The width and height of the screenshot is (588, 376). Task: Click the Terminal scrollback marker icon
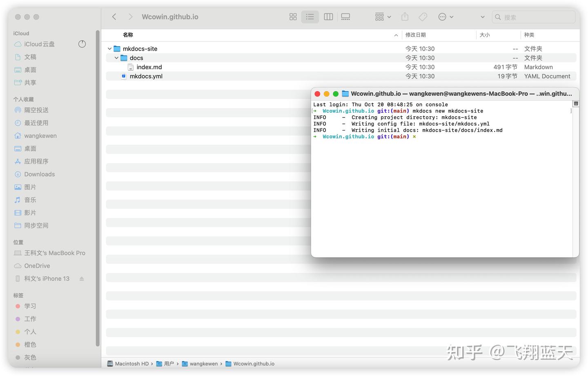tap(576, 104)
